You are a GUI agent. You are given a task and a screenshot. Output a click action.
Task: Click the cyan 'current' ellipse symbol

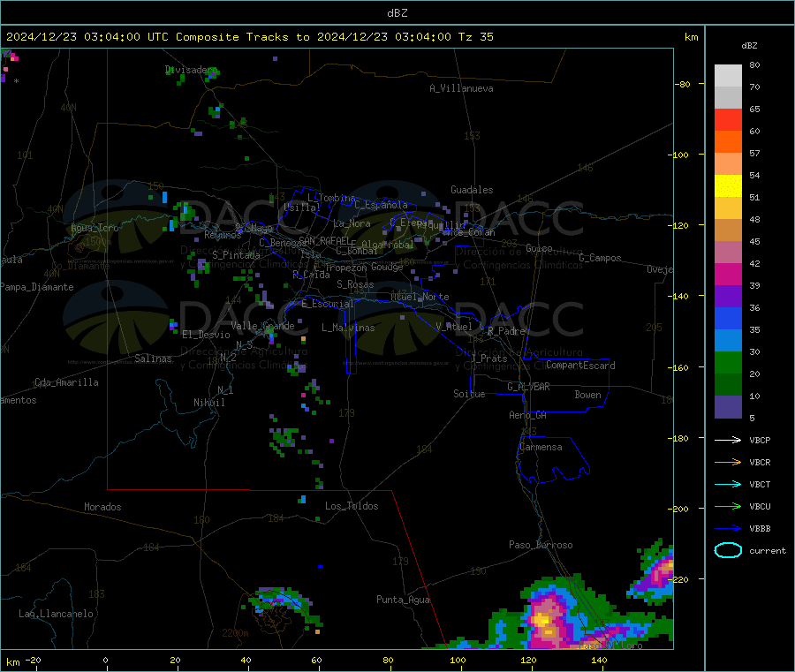tap(728, 550)
